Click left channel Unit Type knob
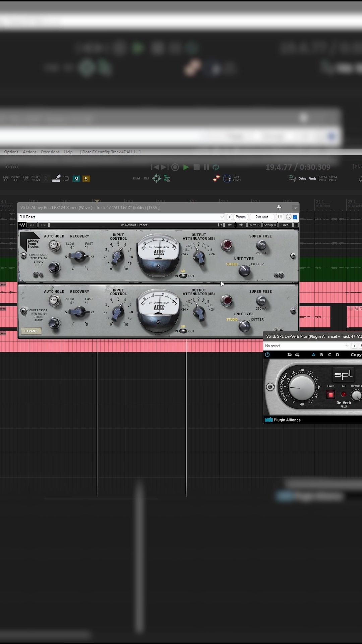Image resolution: width=362 pixels, height=644 pixels. (244, 271)
